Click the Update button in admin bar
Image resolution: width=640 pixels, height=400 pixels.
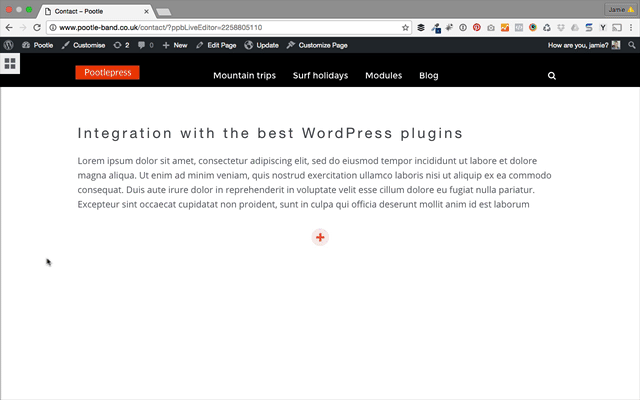[261, 45]
